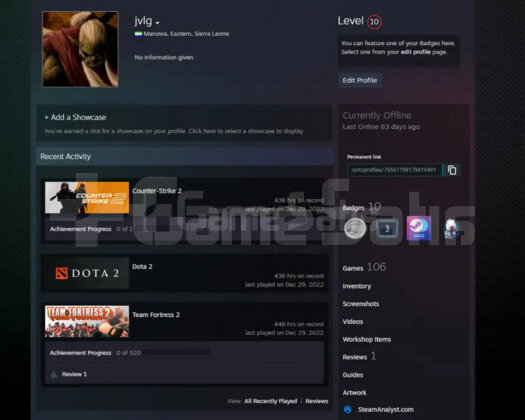Click the Level label text

click(x=351, y=21)
